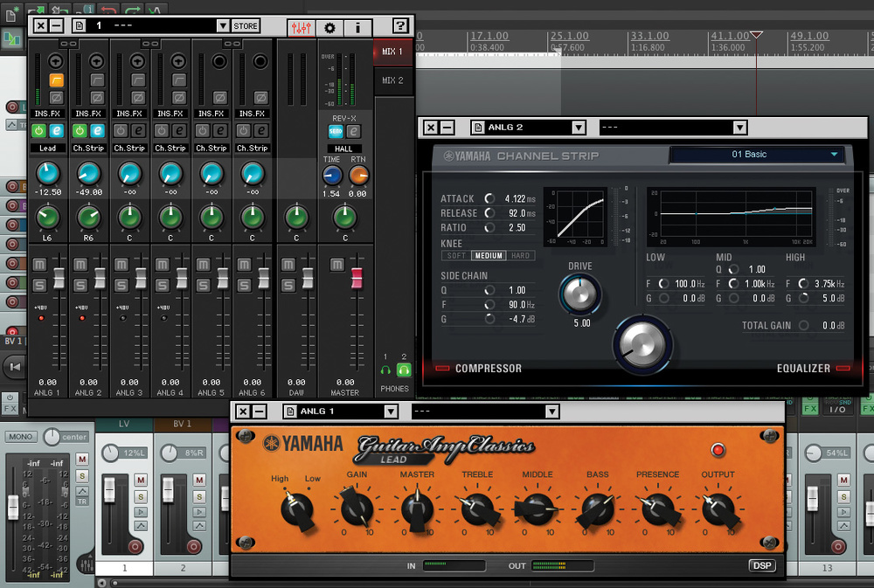Mute the MASTER channel in the mixer
The image size is (874, 588).
(x=336, y=264)
